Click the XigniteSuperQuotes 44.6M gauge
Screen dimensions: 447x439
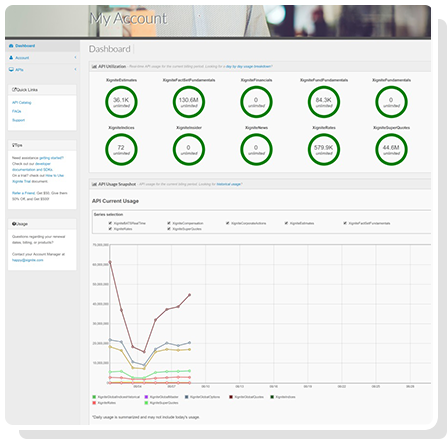391,149
